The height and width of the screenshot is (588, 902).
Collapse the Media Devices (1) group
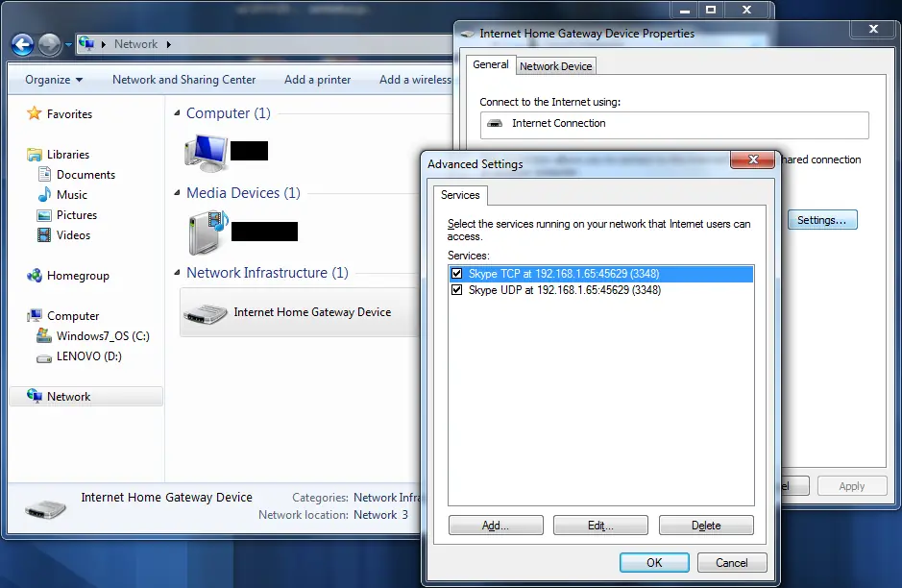pyautogui.click(x=177, y=193)
